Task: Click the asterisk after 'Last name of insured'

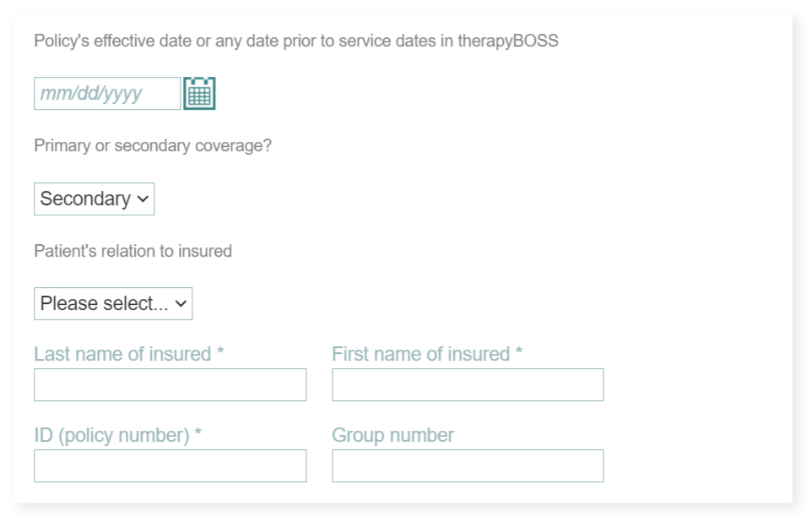Action: (x=220, y=354)
